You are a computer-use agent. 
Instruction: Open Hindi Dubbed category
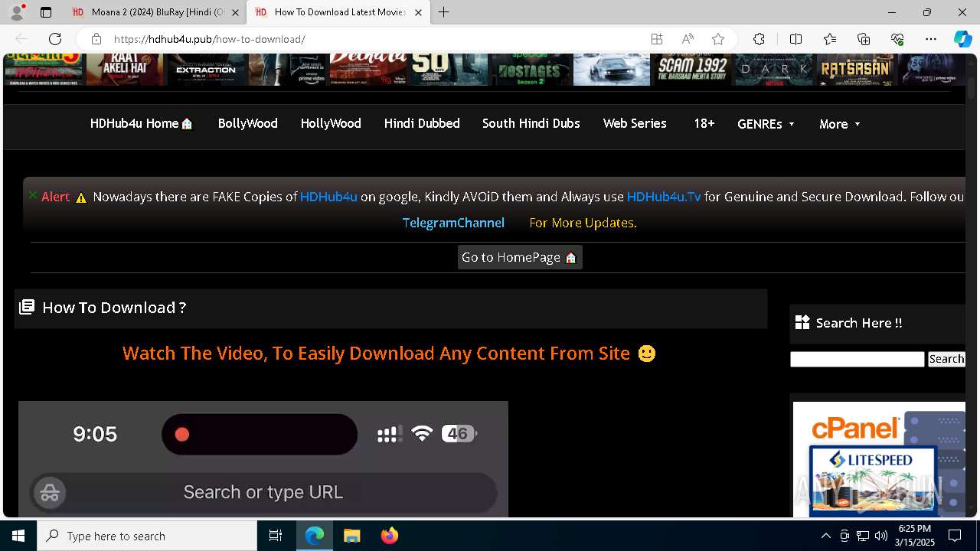(x=422, y=123)
